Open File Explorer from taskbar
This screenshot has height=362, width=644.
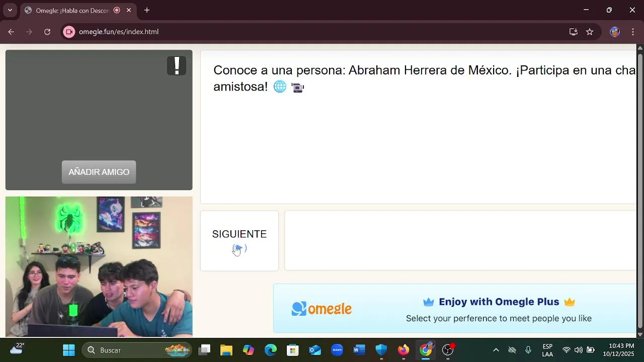coord(226,350)
